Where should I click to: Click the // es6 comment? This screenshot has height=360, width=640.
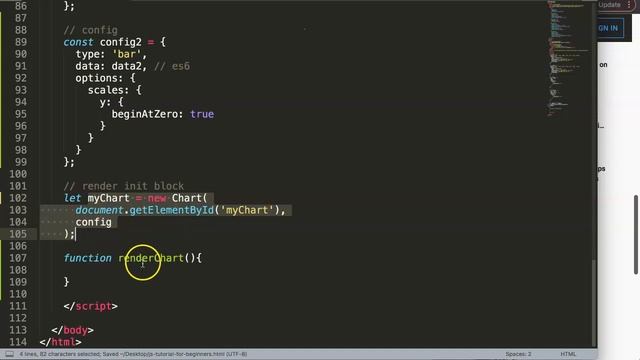[x=172, y=66]
